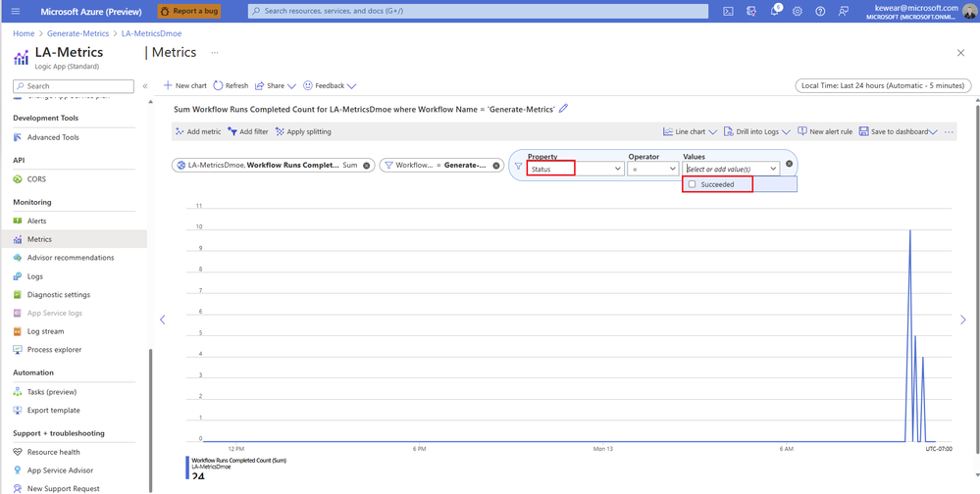Viewport: 980px width, 494px height.
Task: Collapse the left navigation pane
Action: click(x=145, y=86)
